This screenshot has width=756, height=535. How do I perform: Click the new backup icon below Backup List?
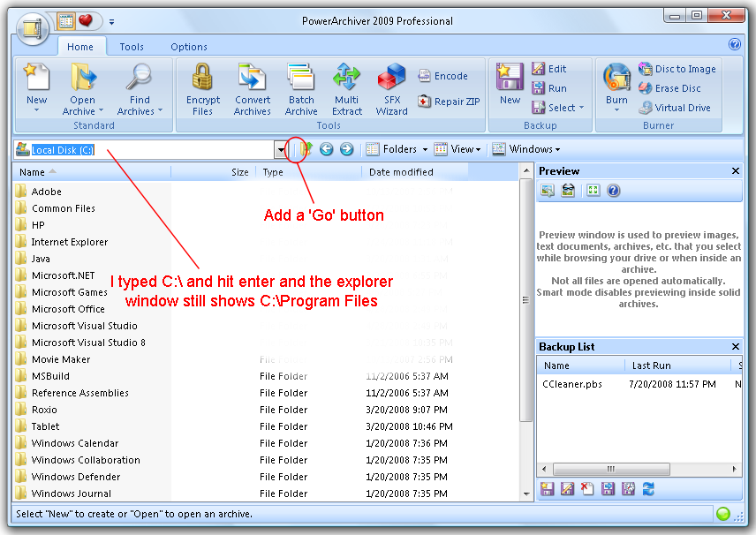point(547,489)
